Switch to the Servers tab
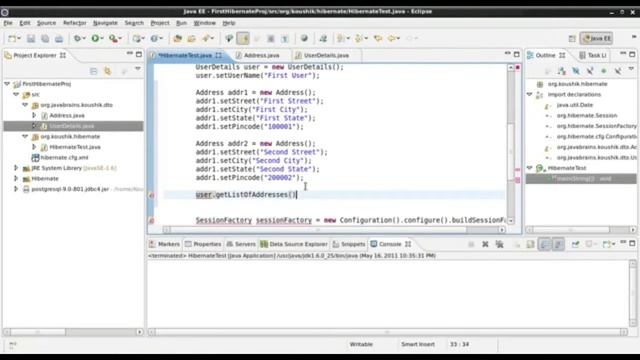This screenshot has height=360, width=640. [x=241, y=244]
